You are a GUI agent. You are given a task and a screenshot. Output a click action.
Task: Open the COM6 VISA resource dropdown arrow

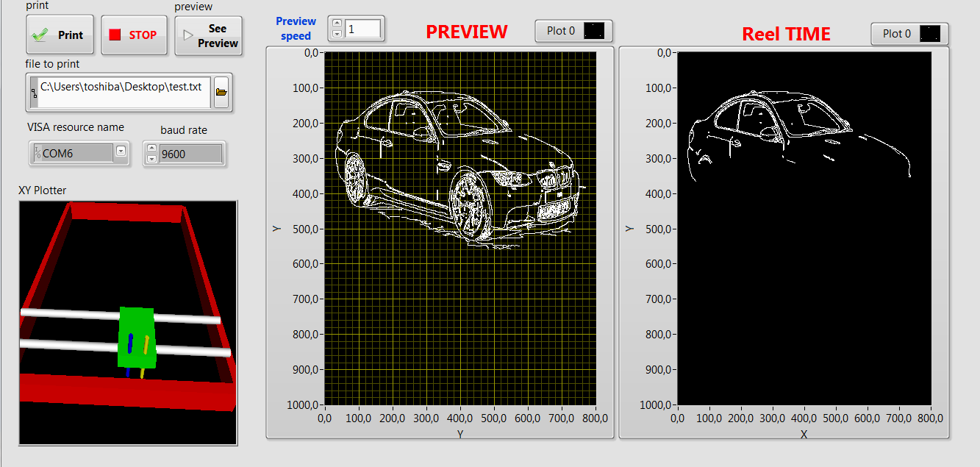click(120, 152)
